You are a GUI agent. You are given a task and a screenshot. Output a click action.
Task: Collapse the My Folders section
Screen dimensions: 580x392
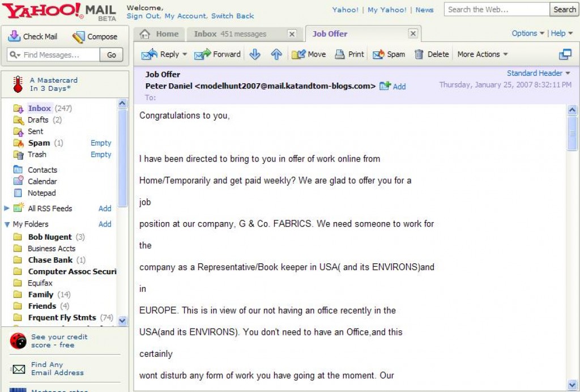pos(7,224)
